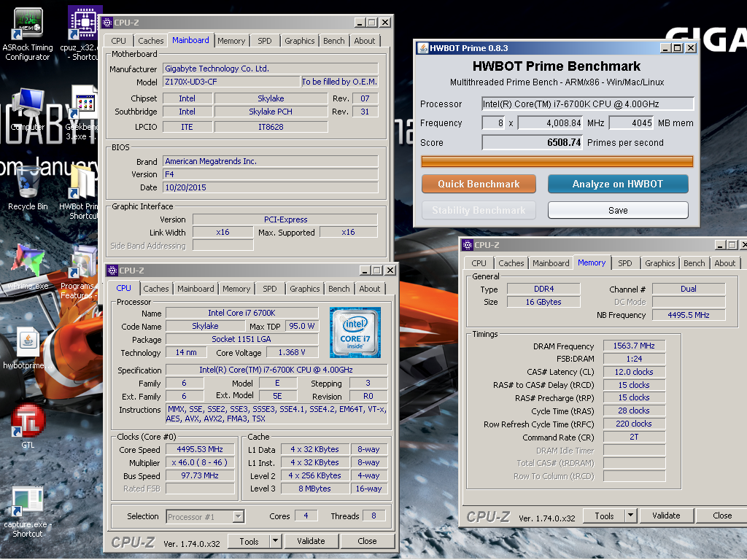Click Validate in the Memory window
The height and width of the screenshot is (560, 747).
click(x=667, y=516)
